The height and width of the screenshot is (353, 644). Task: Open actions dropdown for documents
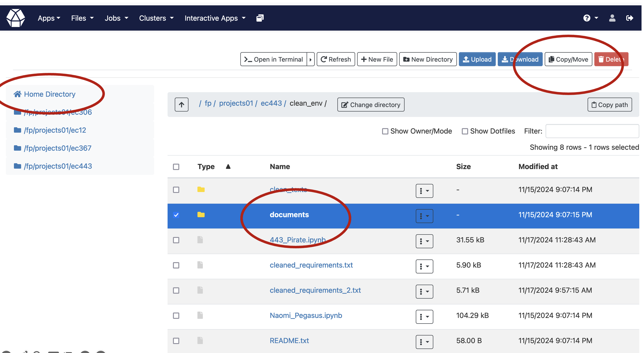424,216
